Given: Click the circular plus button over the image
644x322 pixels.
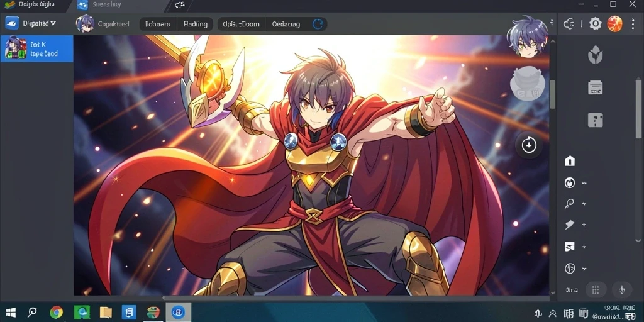Looking at the screenshot, I should (528, 145).
